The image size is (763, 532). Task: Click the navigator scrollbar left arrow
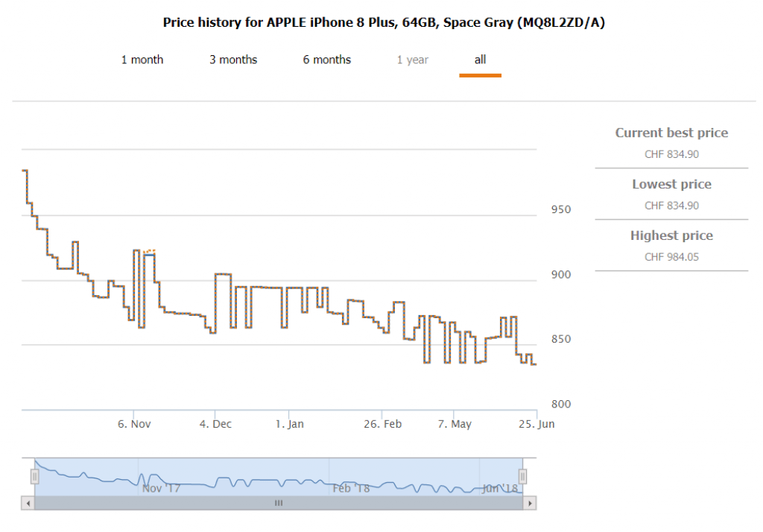[28, 503]
